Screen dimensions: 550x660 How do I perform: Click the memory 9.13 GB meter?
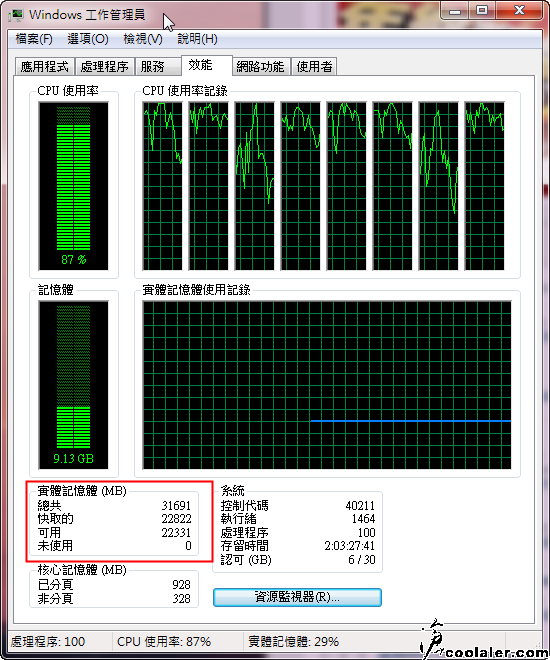[x=73, y=385]
